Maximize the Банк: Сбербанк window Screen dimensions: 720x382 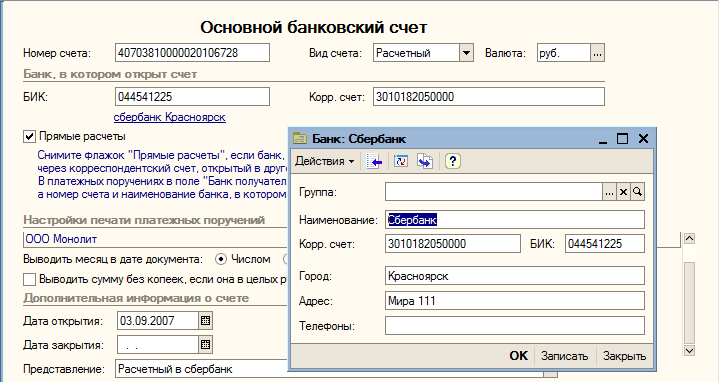(622, 139)
